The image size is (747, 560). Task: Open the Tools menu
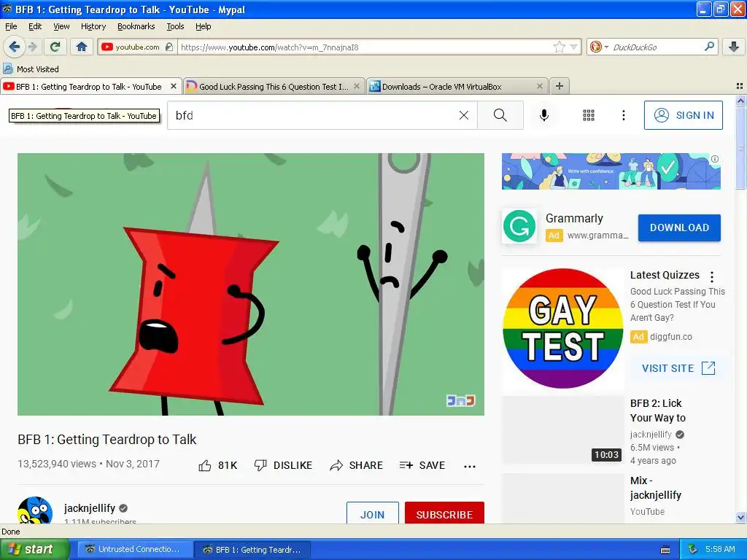(175, 26)
